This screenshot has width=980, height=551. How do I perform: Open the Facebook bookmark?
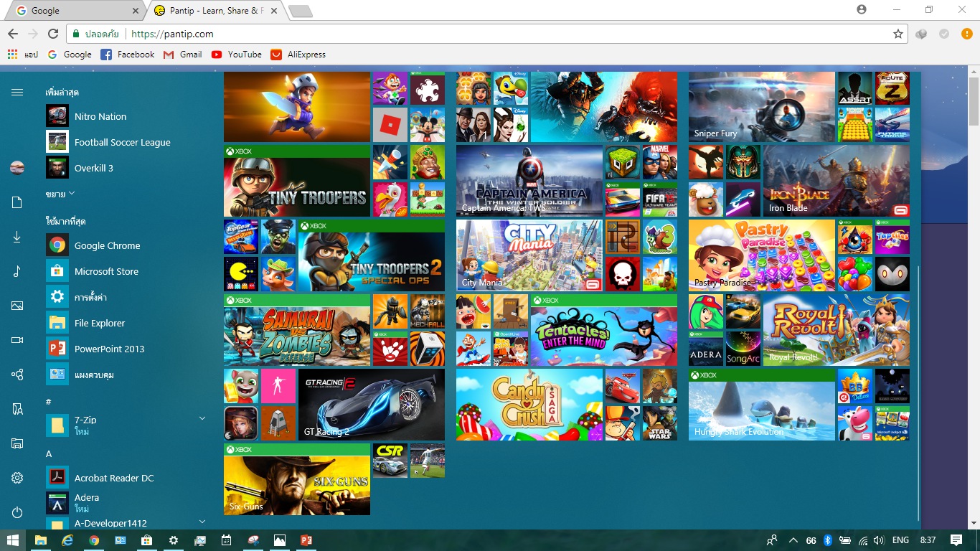point(128,55)
